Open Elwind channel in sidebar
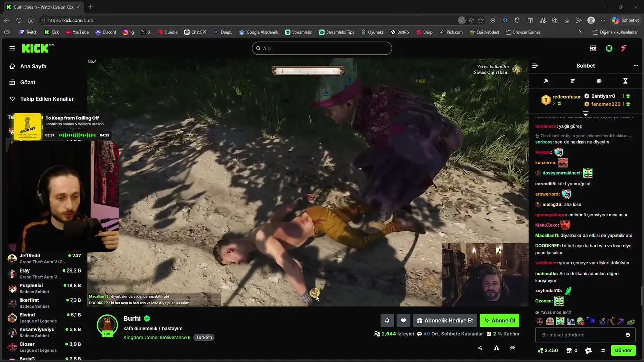The width and height of the screenshot is (644, 362). click(x=44, y=318)
